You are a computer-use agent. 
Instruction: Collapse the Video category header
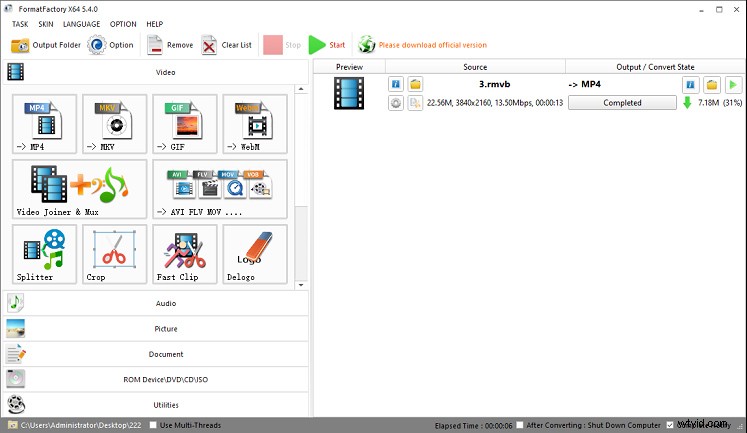tap(156, 72)
